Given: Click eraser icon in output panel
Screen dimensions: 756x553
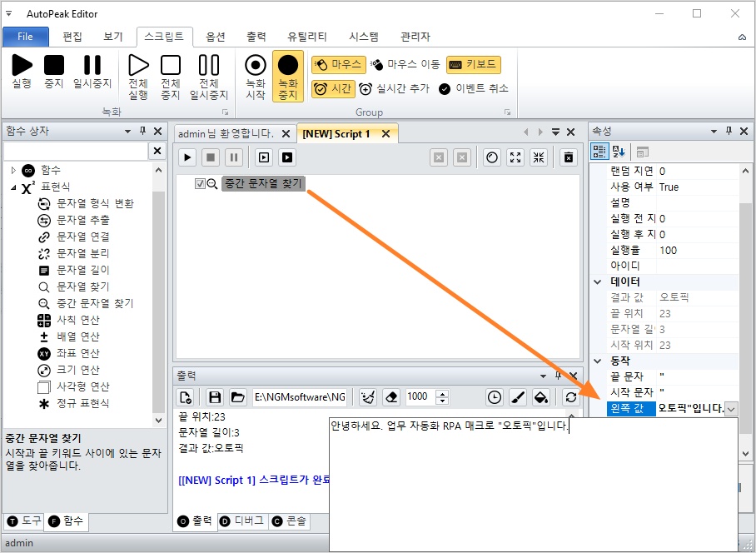Looking at the screenshot, I should point(391,397).
